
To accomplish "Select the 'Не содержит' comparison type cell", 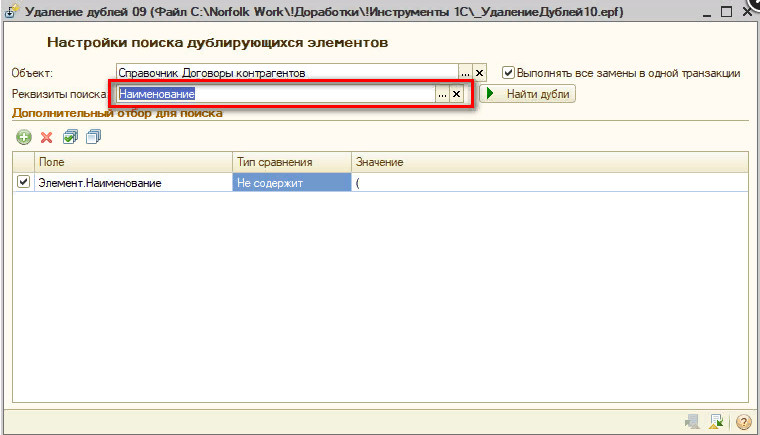I will point(291,183).
